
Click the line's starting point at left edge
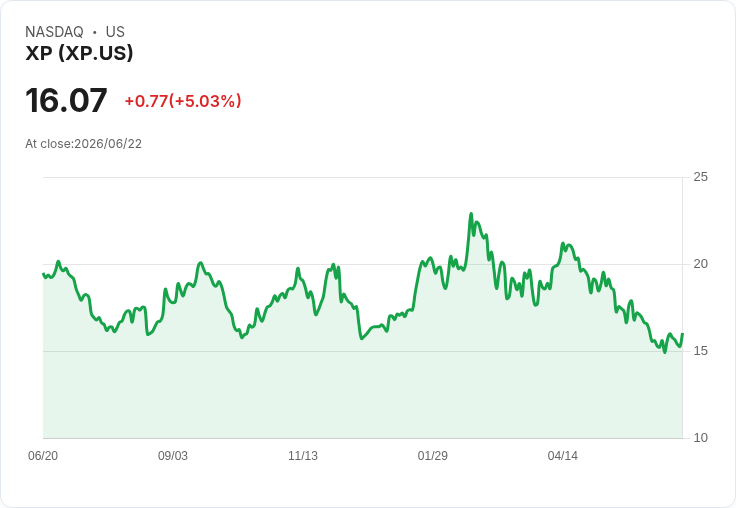[43, 274]
